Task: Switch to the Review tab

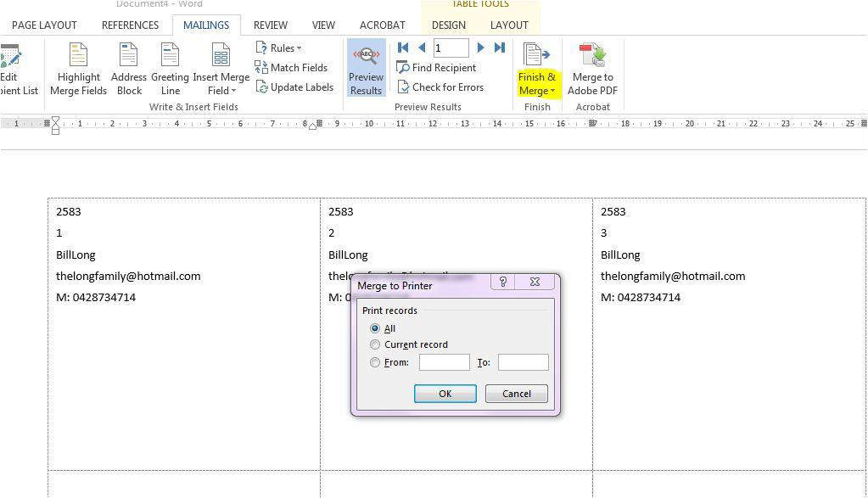Action: (270, 25)
